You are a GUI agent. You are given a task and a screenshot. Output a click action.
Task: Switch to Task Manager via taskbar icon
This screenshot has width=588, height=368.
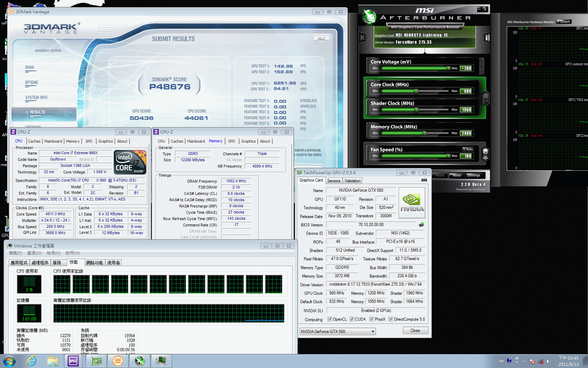click(161, 361)
